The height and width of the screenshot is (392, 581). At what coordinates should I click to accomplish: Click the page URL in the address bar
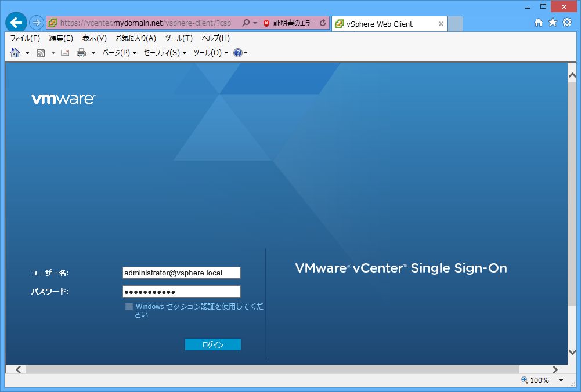[146, 23]
